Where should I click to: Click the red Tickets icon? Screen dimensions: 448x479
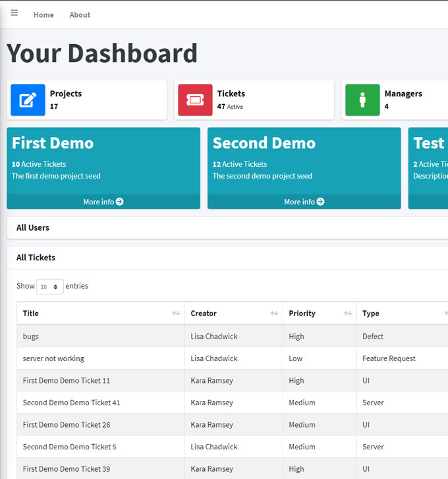click(x=195, y=100)
